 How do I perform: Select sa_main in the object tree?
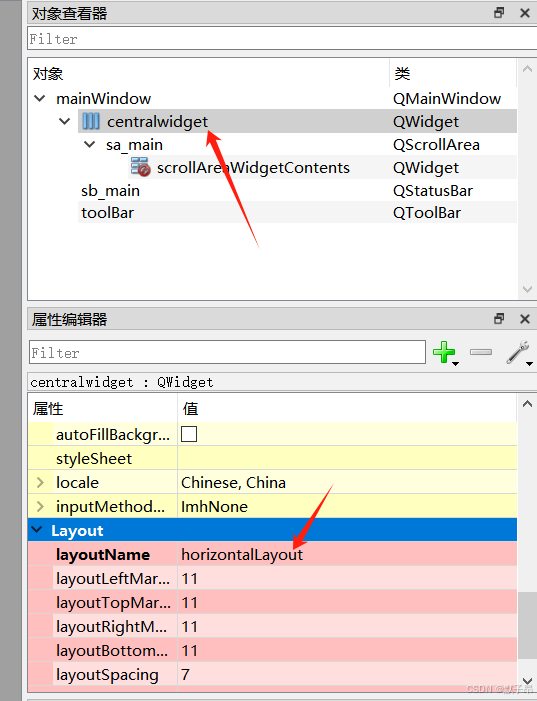134,145
